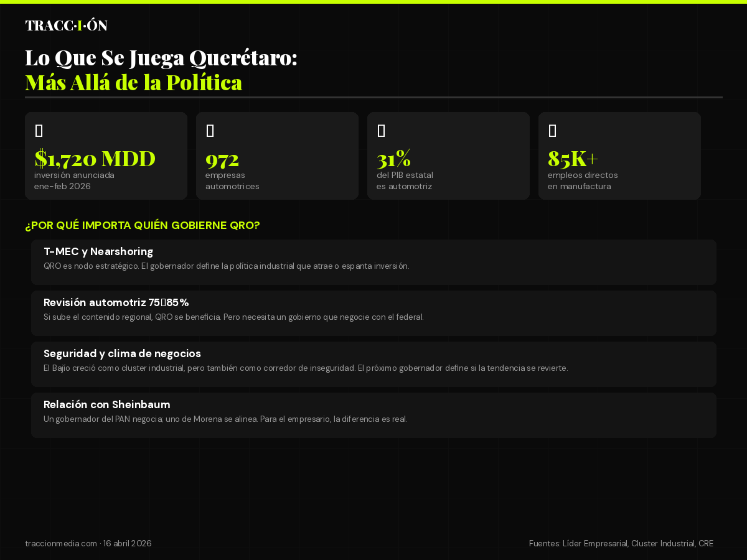Screen dimensions: 747x560
Task: Expand the Relación con Sheinbaum card
Action: click(x=374, y=415)
